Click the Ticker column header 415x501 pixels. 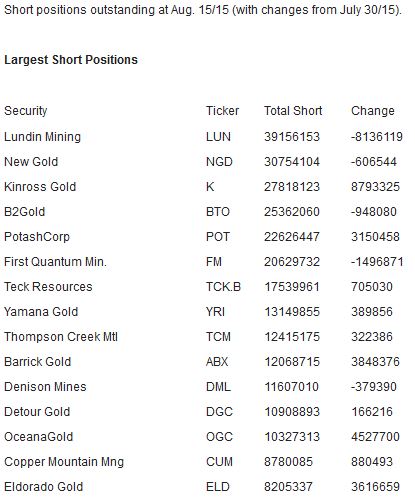pyautogui.click(x=222, y=111)
